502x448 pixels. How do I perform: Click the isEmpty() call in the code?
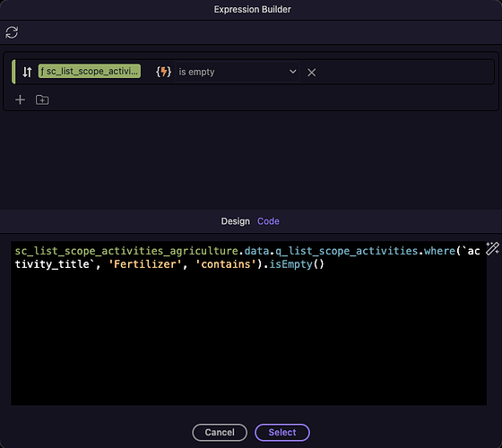(x=297, y=264)
